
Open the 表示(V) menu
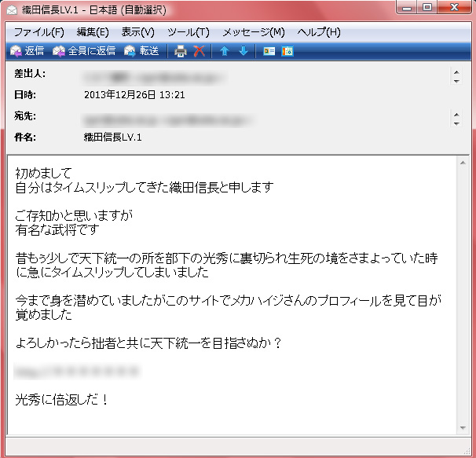[137, 32]
